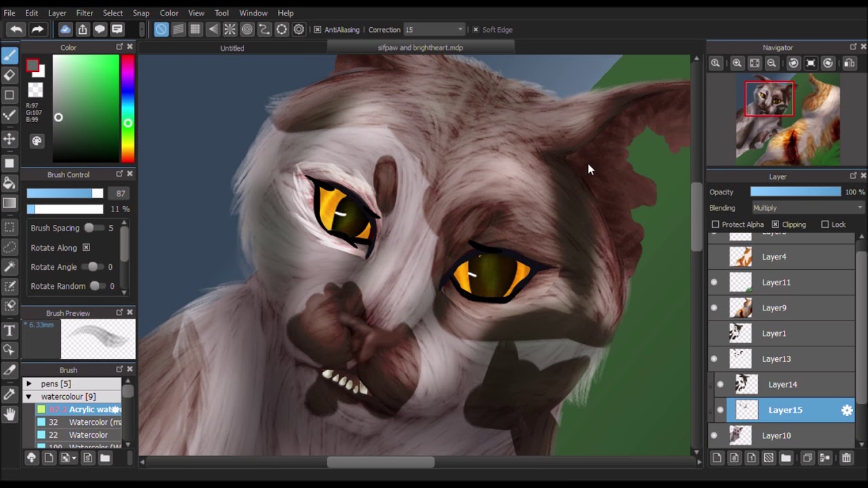Hide Layer10 visibility dot
Viewport: 868px width, 488px height.
coord(714,436)
